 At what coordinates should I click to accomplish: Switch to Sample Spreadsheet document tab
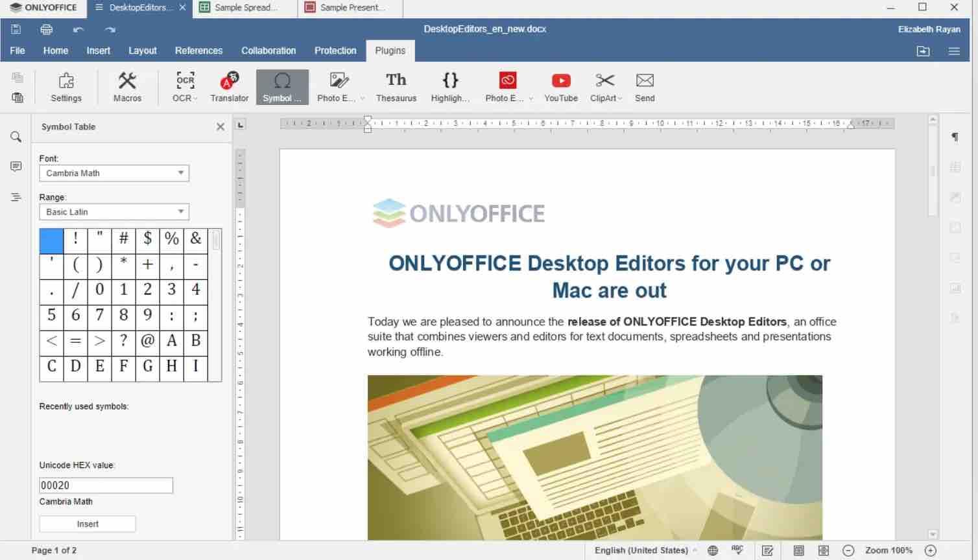245,8
